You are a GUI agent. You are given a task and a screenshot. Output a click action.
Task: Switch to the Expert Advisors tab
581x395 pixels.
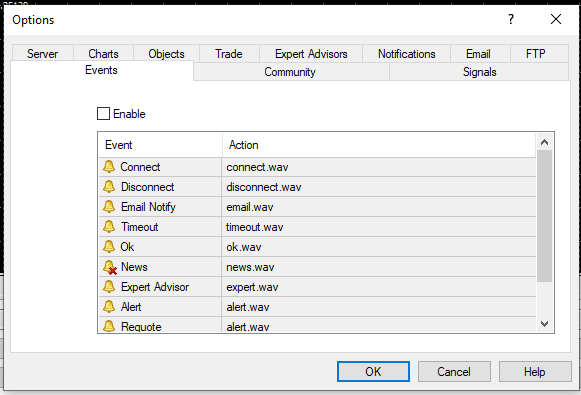point(311,54)
